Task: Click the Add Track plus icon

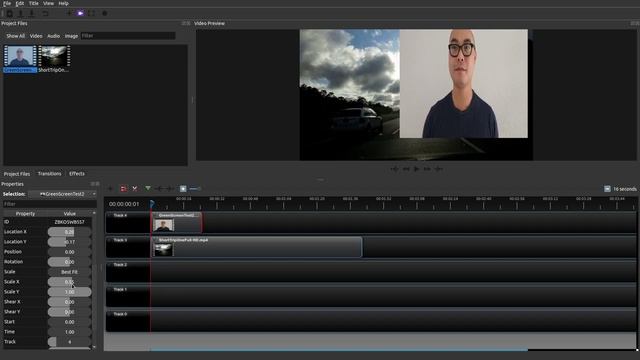Action: (x=110, y=189)
